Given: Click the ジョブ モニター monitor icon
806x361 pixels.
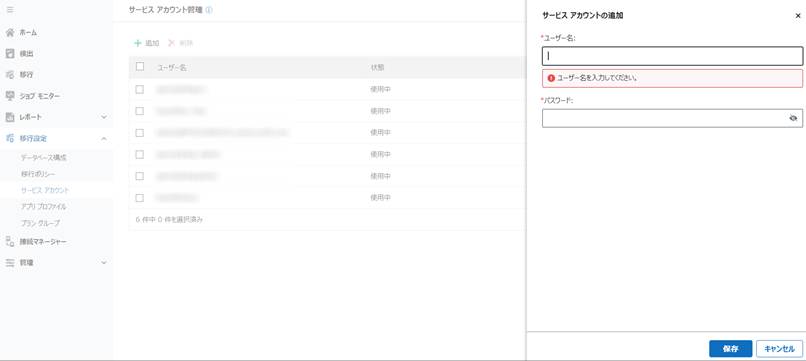Looking at the screenshot, I should [x=10, y=96].
